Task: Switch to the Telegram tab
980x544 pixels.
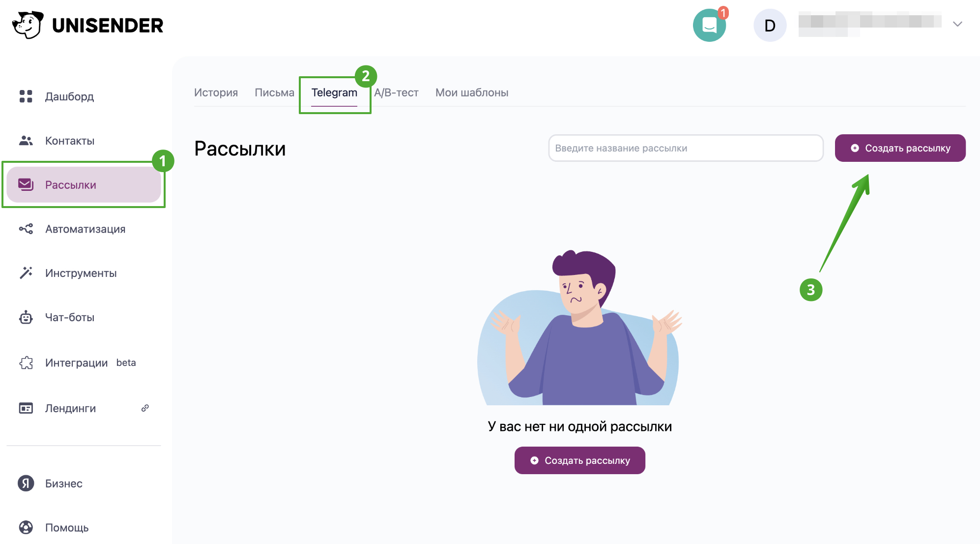Action: pyautogui.click(x=334, y=92)
